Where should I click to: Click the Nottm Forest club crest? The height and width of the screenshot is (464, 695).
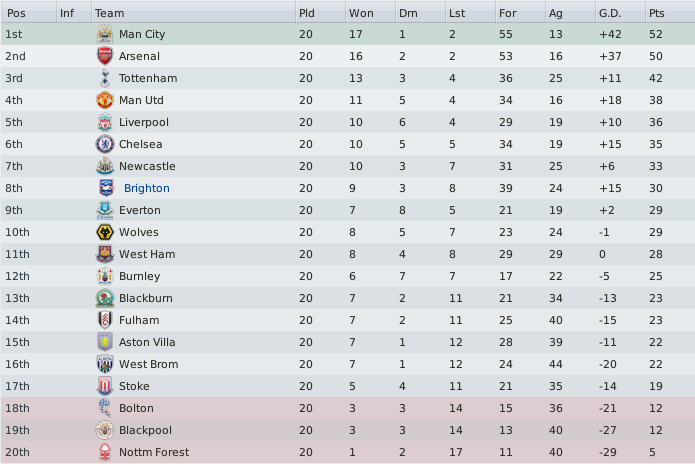tap(105, 452)
